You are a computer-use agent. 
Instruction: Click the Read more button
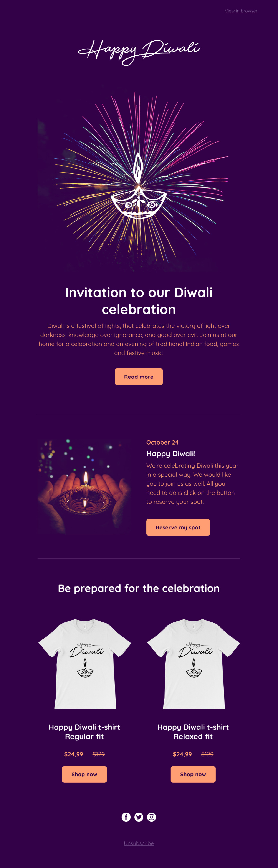click(x=139, y=376)
